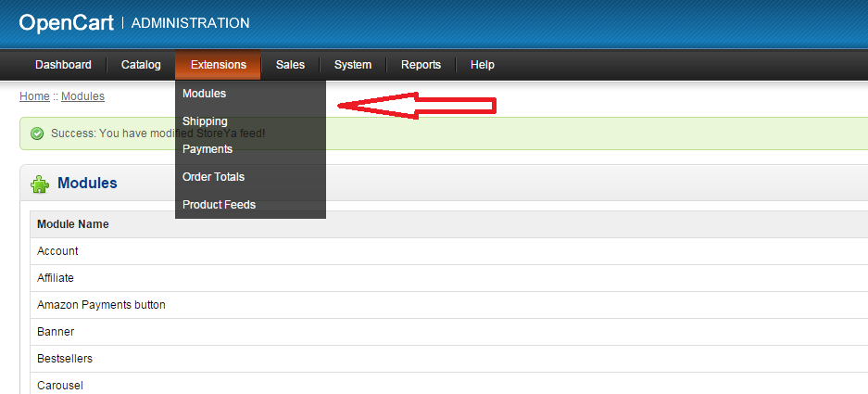
Task: Click the green puzzle Modules icon
Action: pyautogui.click(x=40, y=184)
